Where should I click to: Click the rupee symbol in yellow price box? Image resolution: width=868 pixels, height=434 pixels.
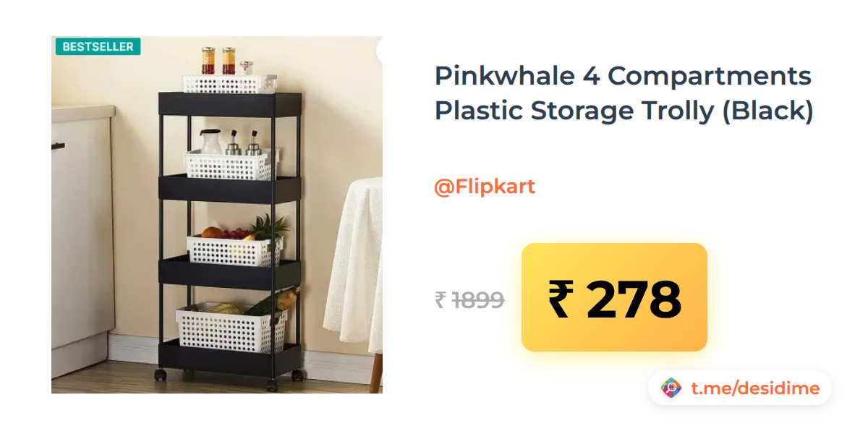(561, 298)
